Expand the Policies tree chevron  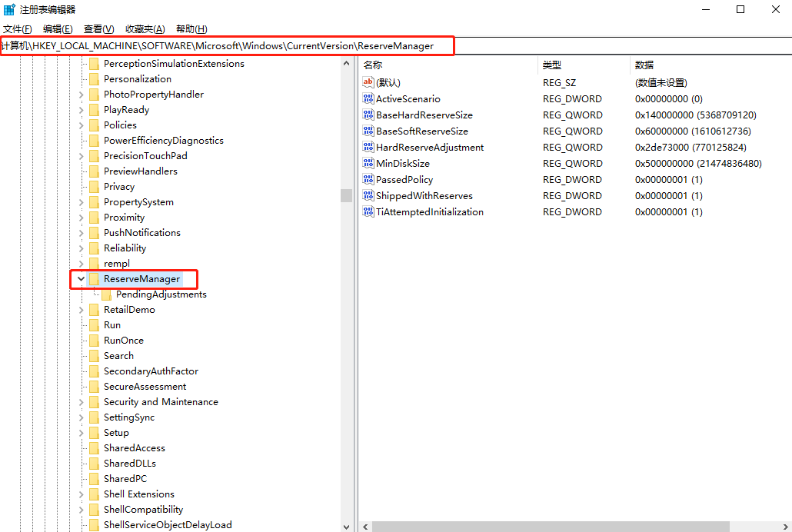pos(81,125)
